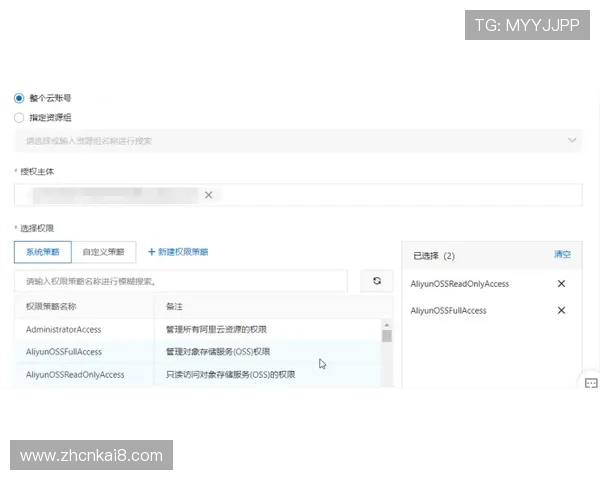Click the 管理所有阿里云资源的权限 description cell
The width and height of the screenshot is (600, 480).
(x=216, y=330)
